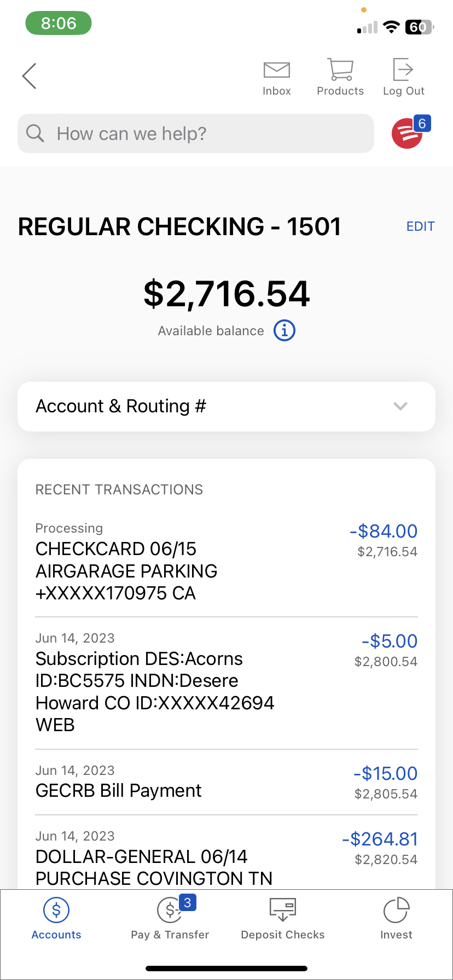Tap the back arrow icon
Screen dimensions: 453x980
pos(30,75)
